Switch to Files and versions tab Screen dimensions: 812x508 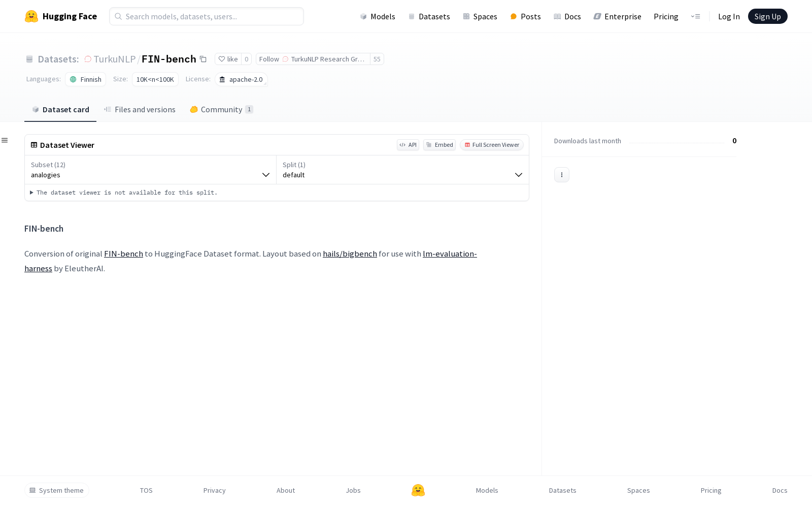[140, 109]
